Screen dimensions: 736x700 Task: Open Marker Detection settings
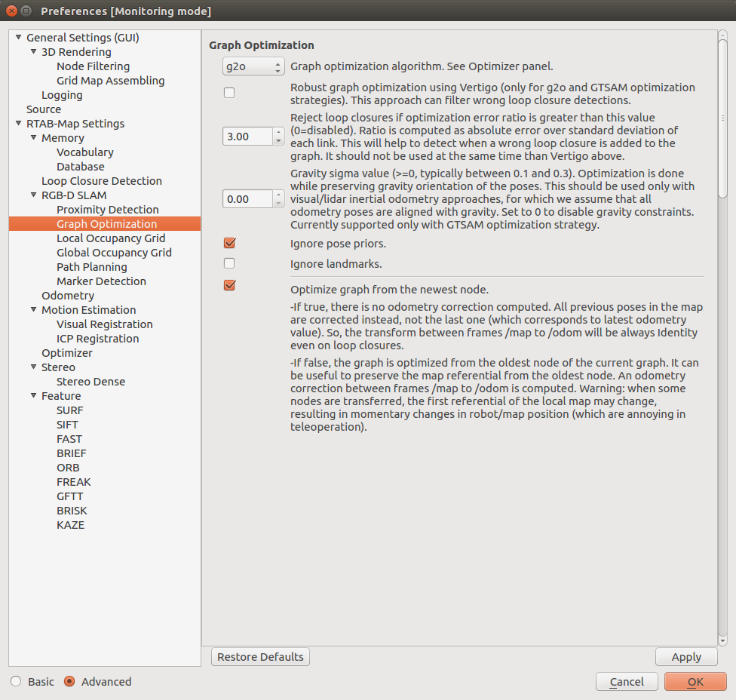click(101, 281)
